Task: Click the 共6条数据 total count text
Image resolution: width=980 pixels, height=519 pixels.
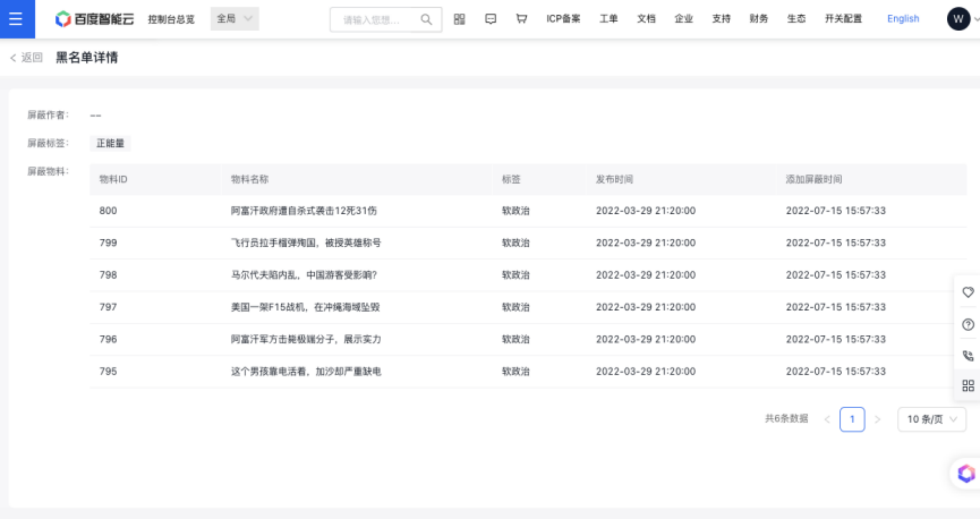Action: [x=786, y=418]
